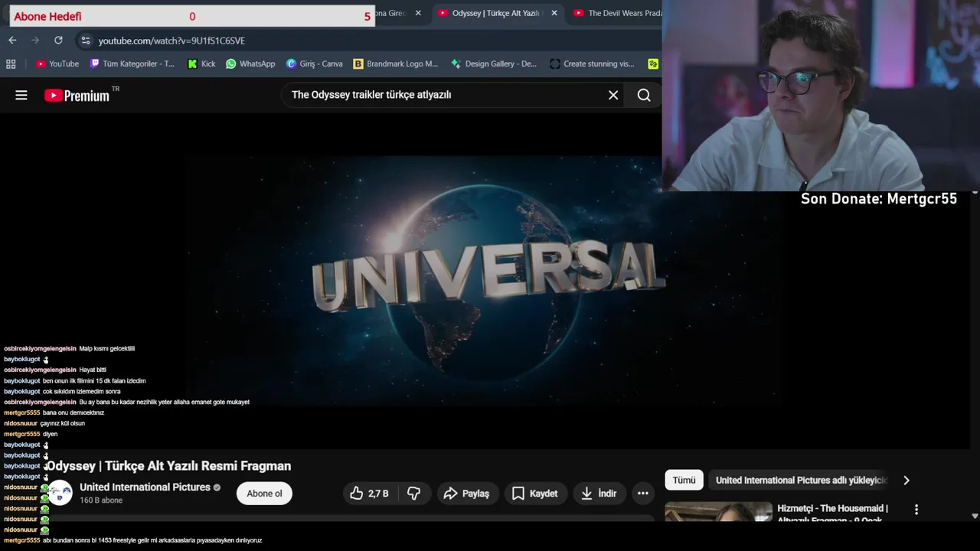Open the Twitch Tüm Kategoriler bookmark

point(132,64)
